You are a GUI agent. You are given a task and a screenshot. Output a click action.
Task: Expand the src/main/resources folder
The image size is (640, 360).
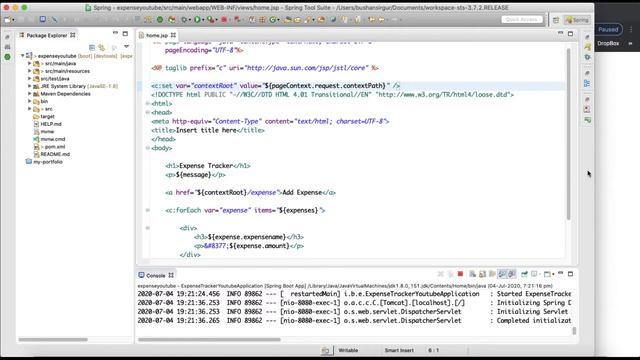tap(29, 71)
